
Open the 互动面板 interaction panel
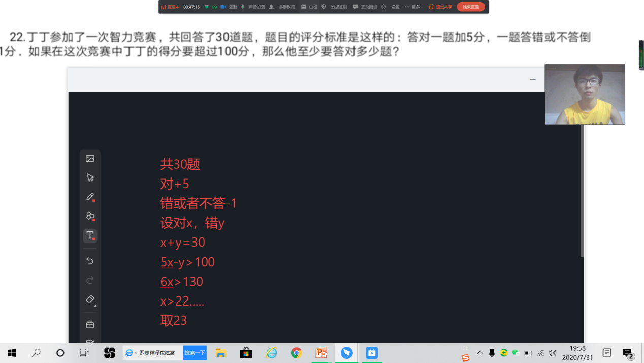(x=365, y=7)
